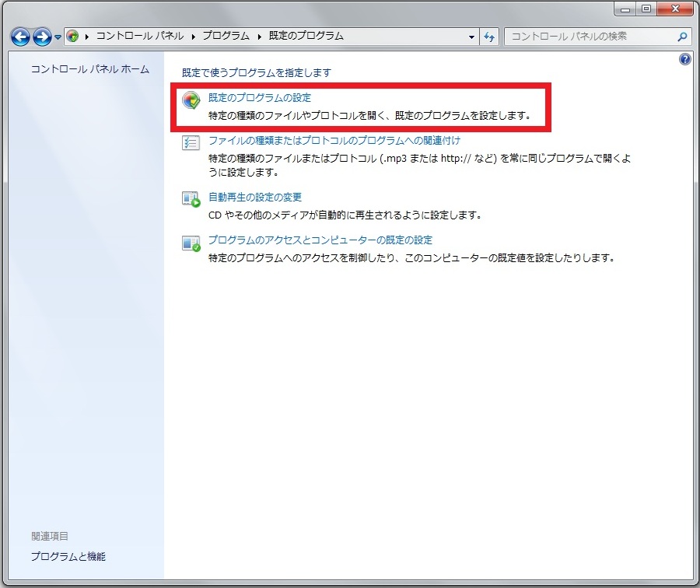Screen dimensions: 700x588
Task: Go to コントロール パネル ホーム in sidebar
Action: point(89,69)
